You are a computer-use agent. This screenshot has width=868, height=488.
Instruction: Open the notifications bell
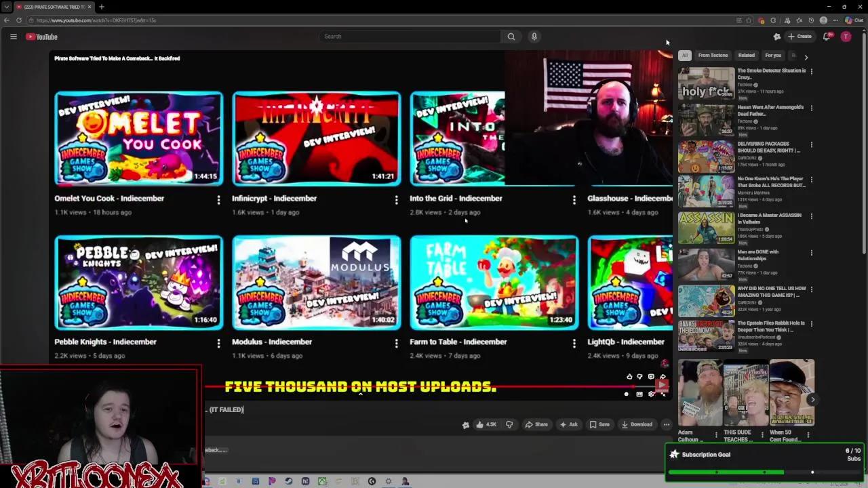pos(827,37)
